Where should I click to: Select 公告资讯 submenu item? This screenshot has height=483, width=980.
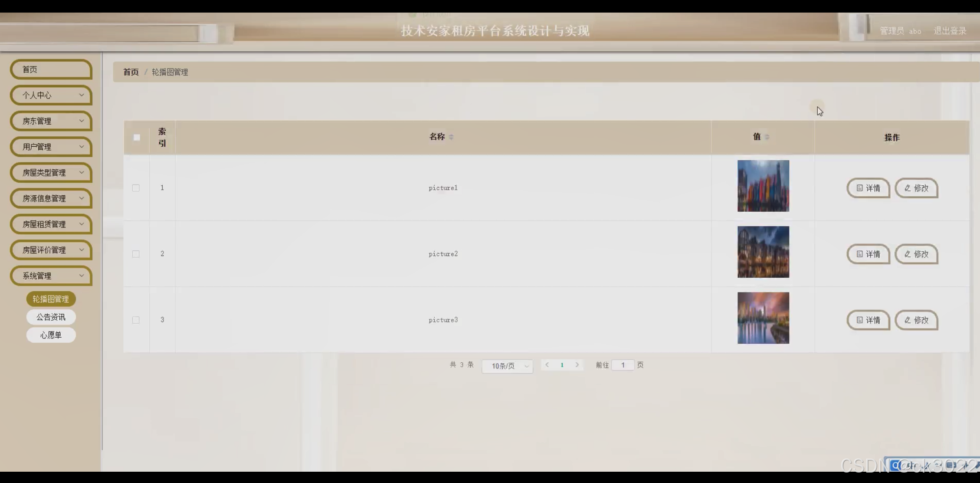point(51,317)
